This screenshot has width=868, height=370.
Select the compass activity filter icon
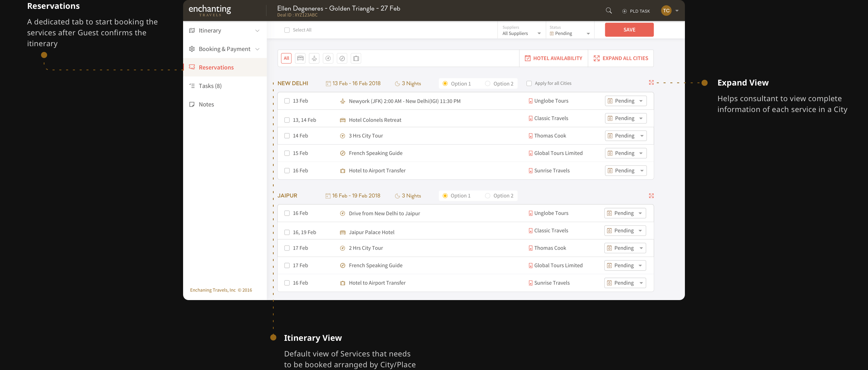pyautogui.click(x=342, y=58)
